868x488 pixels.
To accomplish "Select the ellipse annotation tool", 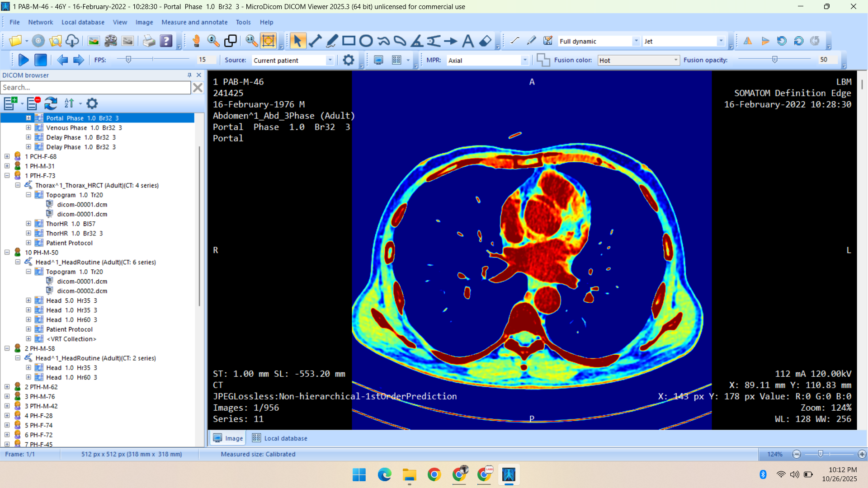I will [x=366, y=41].
